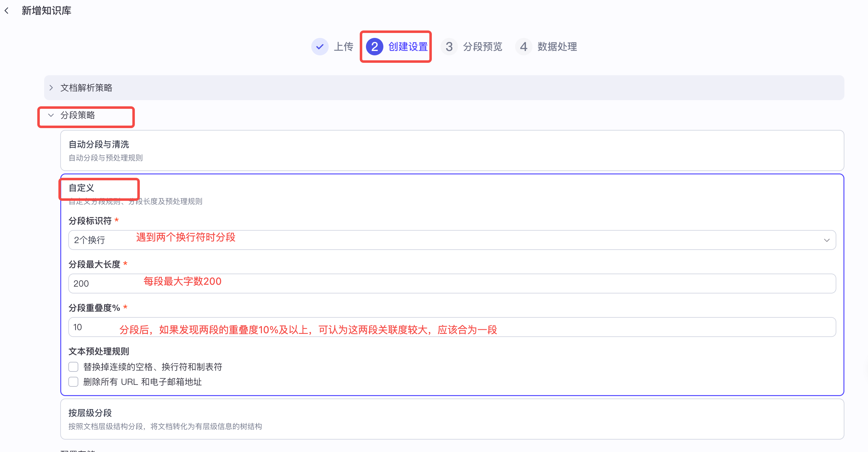The height and width of the screenshot is (452, 868).
Task: Switch to the 数据处理 step
Action: [x=557, y=47]
